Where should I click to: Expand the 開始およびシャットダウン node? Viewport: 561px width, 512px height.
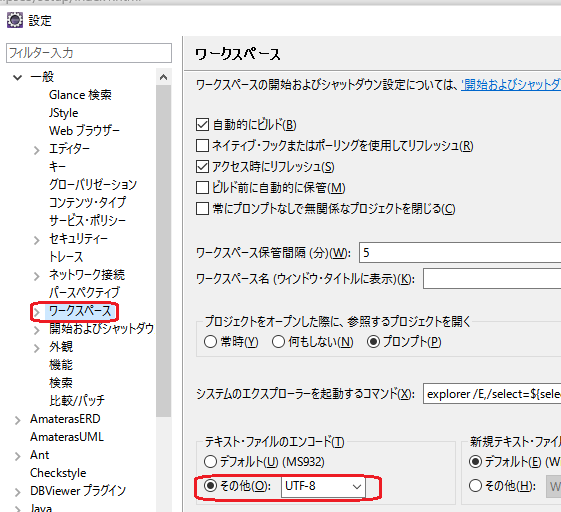[x=36, y=330]
